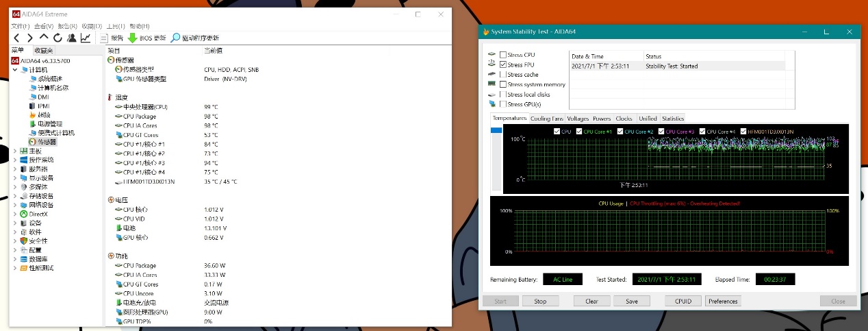Switch to the Cooling Fans tab
The width and height of the screenshot is (868, 331).
tap(547, 119)
